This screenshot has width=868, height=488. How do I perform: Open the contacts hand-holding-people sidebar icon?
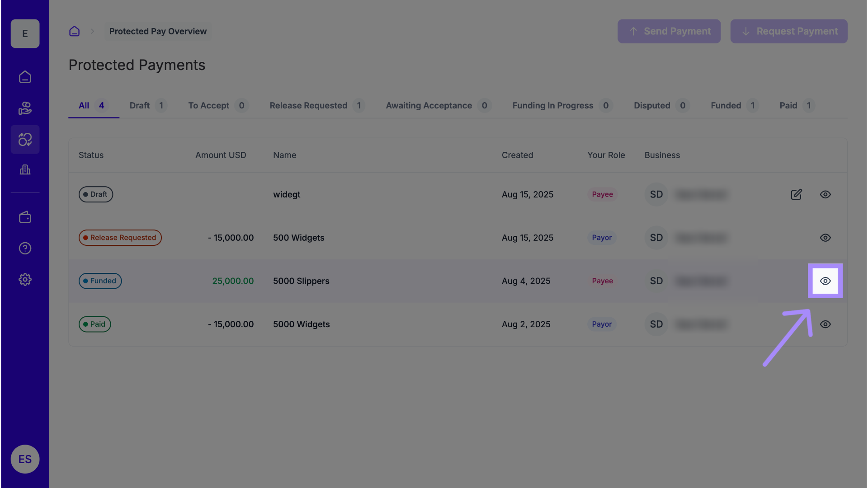tap(25, 108)
